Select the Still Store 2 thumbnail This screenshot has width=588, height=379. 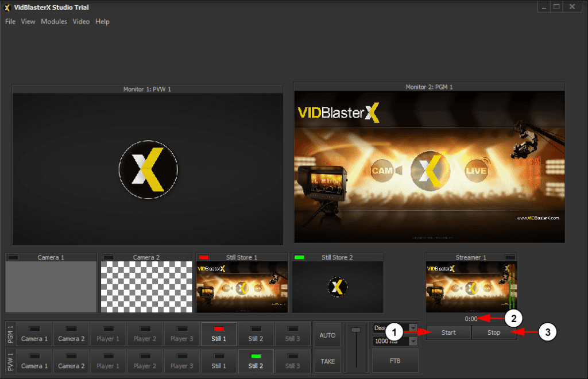click(x=338, y=287)
